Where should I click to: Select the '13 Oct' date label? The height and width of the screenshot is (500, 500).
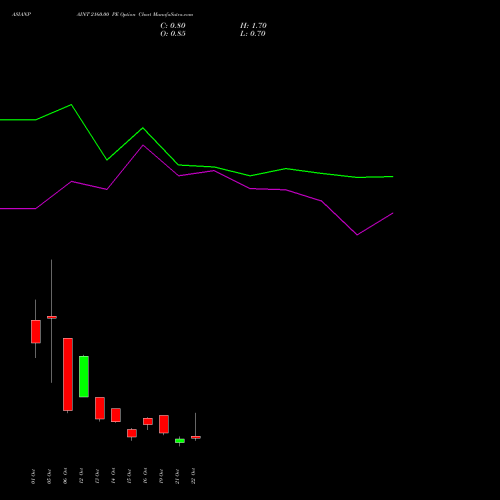point(97,476)
